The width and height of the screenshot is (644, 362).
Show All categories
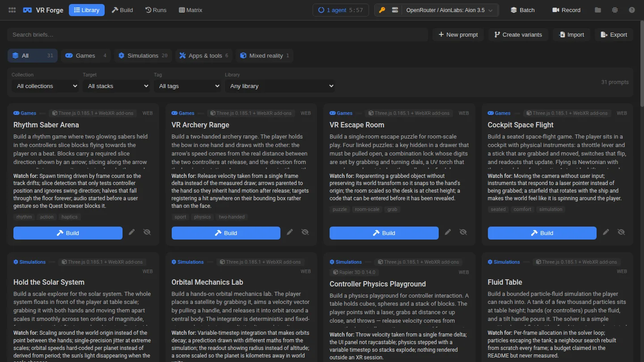33,55
